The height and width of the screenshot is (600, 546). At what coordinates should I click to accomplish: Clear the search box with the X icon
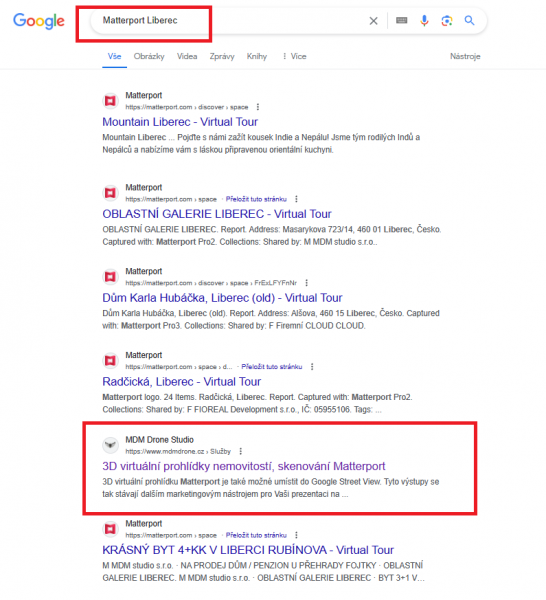373,21
